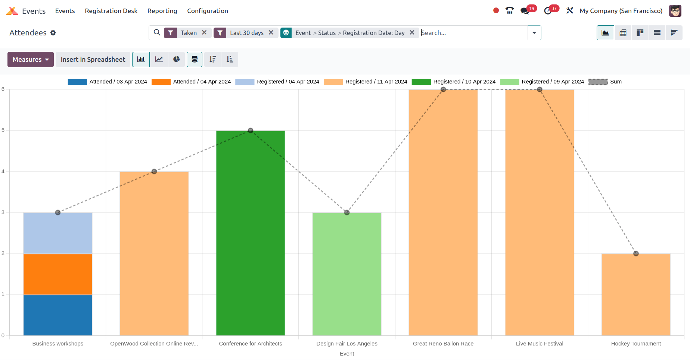Open the Measures dropdown
This screenshot has width=690, height=360.
pos(30,59)
